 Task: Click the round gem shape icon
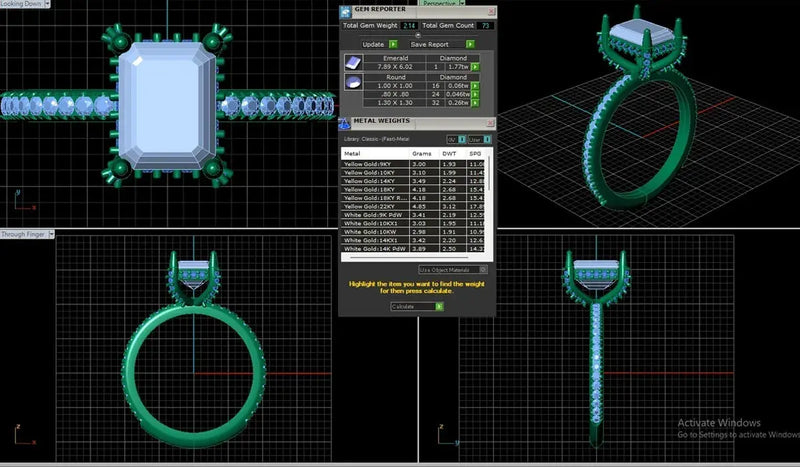(x=353, y=82)
